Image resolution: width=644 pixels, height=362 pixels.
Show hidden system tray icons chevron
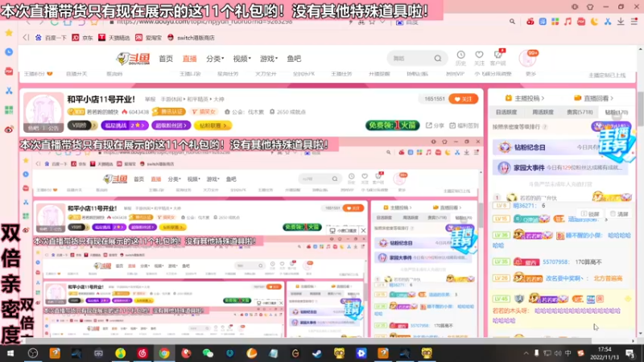click(526, 353)
